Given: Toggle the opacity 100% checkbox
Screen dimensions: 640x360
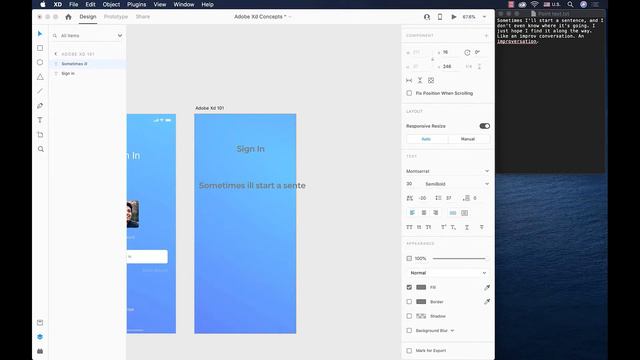Looking at the screenshot, I should click(x=409, y=258).
